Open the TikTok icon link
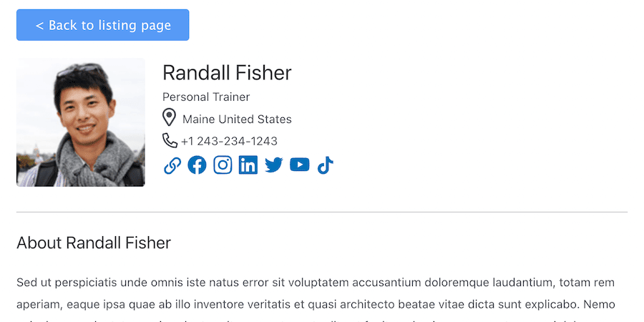The width and height of the screenshot is (644, 322). tap(325, 165)
